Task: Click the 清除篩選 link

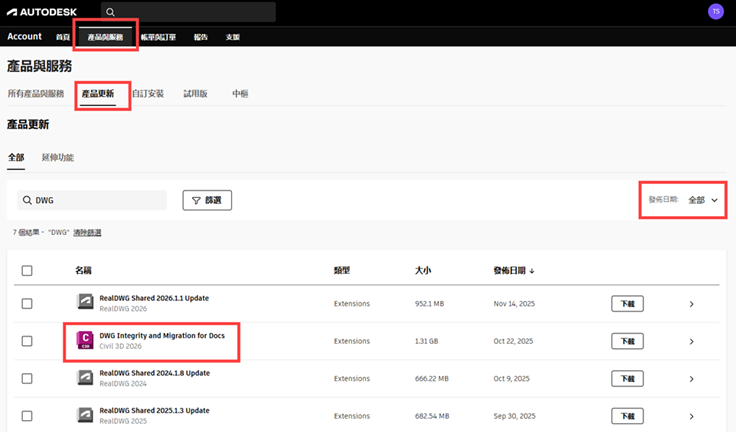Action: coord(87,232)
